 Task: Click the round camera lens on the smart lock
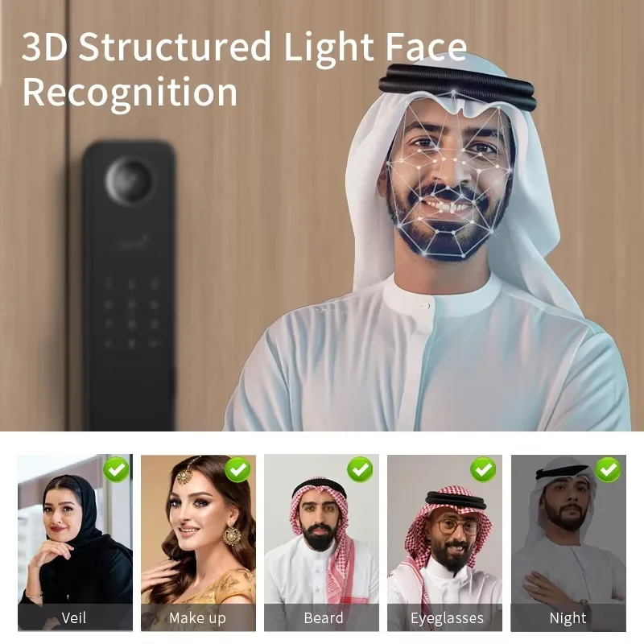click(x=129, y=180)
